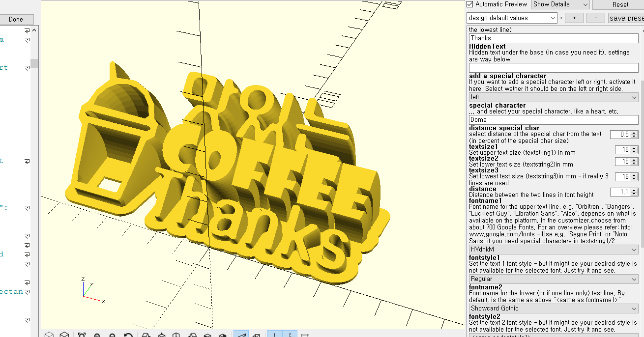
Task: Increase the textsize3 value
Action: click(635, 174)
